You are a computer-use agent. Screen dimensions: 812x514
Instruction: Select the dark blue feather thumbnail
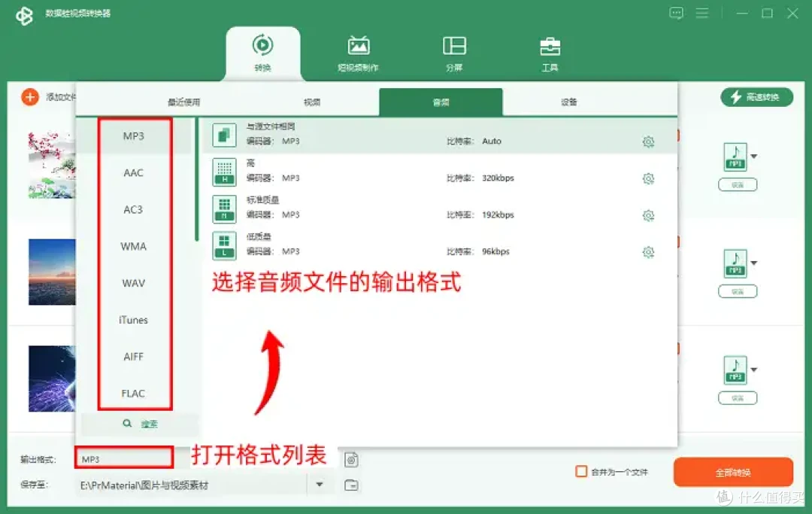52,379
